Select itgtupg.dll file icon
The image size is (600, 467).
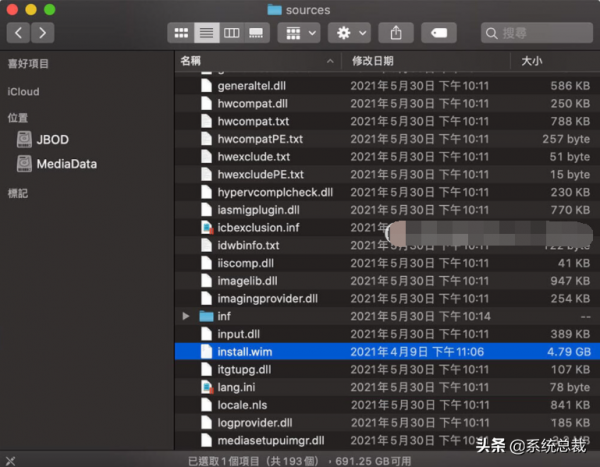[x=206, y=369]
